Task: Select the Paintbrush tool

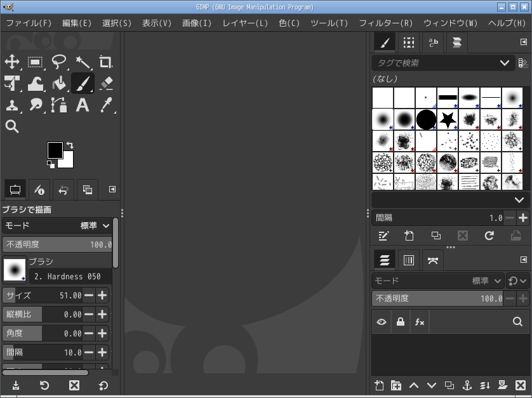Action: (83, 83)
